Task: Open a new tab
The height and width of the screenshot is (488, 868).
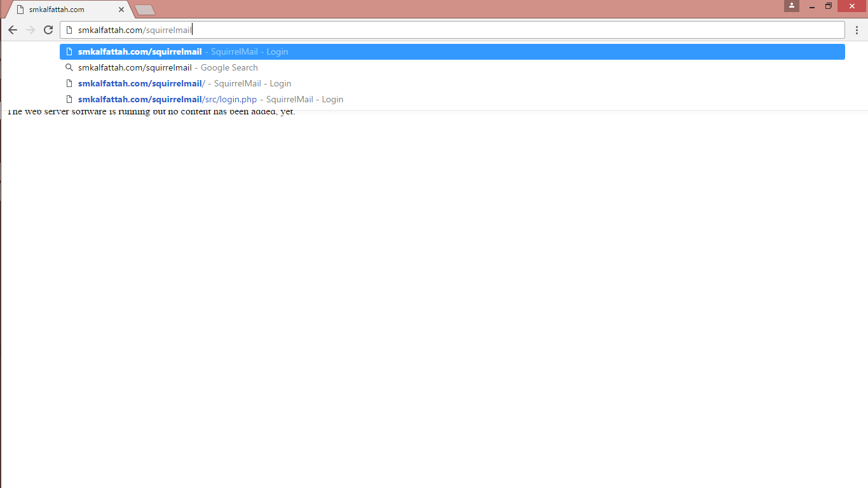Action: pos(145,10)
